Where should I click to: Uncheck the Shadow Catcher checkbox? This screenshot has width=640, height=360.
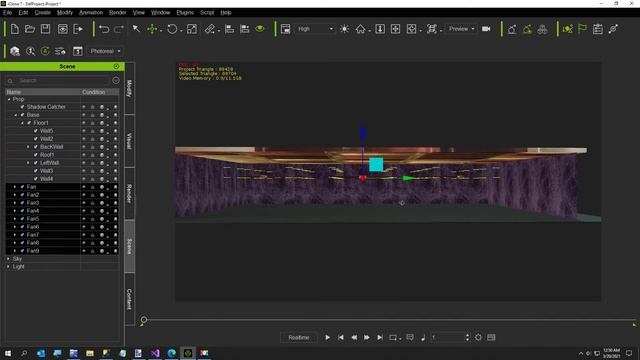(x=22, y=107)
